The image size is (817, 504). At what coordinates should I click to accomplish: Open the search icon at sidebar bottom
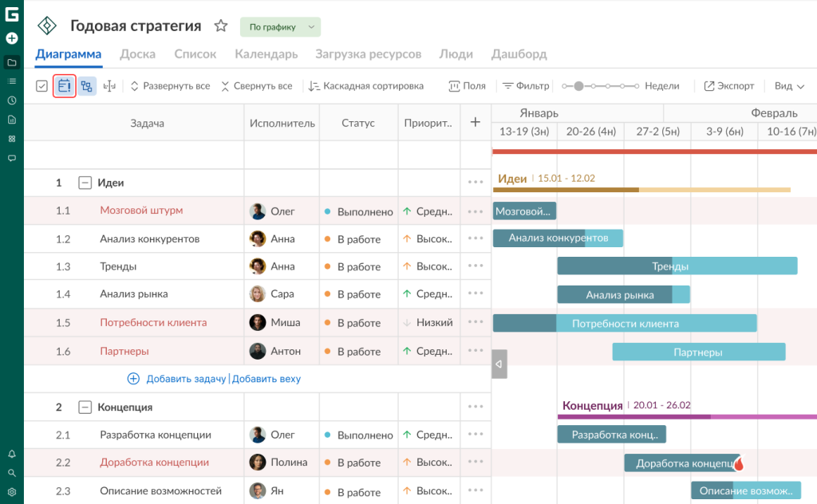[11, 471]
